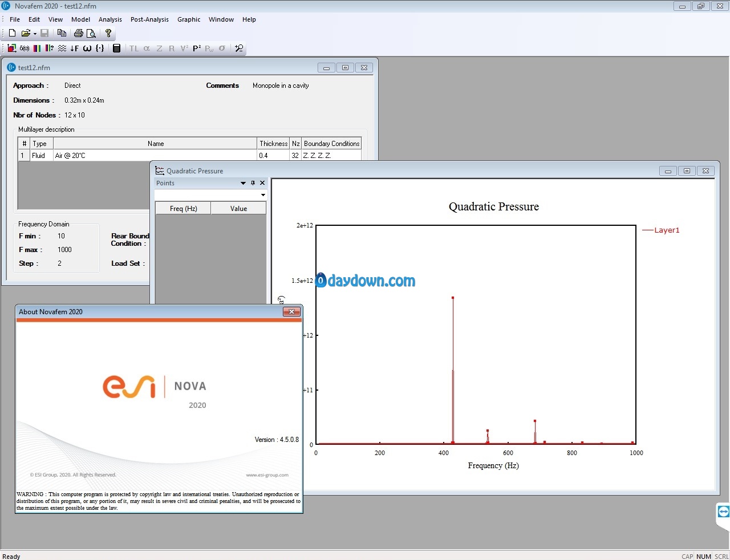The height and width of the screenshot is (560, 730).
Task: Click the Nz value 32 cell
Action: click(x=295, y=155)
